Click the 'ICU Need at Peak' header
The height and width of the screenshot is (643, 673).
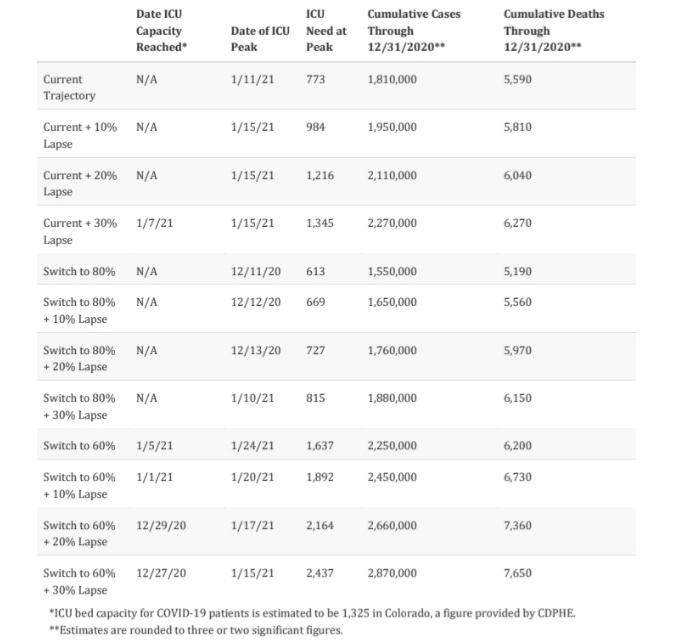326,30
